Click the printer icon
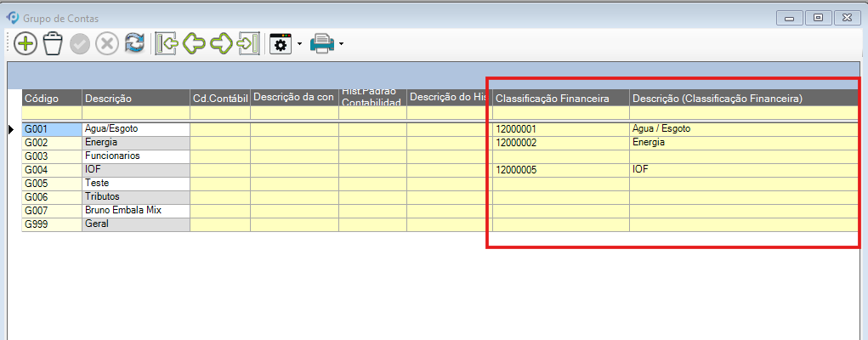Viewport: 868px width, 340px height. 322,44
